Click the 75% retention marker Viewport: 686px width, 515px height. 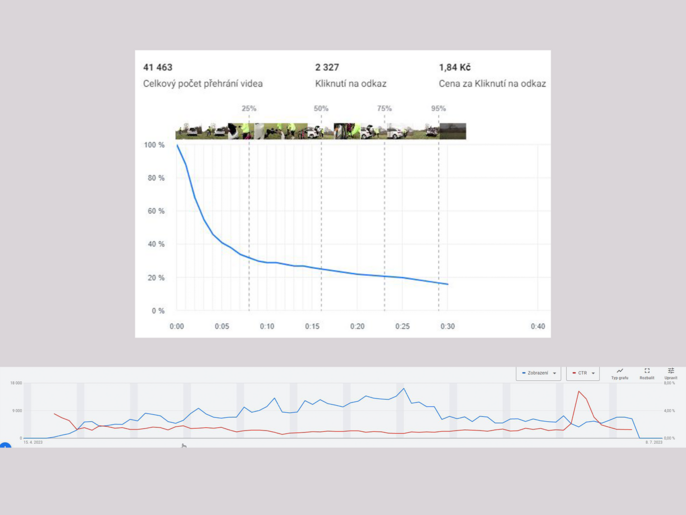coord(384,109)
